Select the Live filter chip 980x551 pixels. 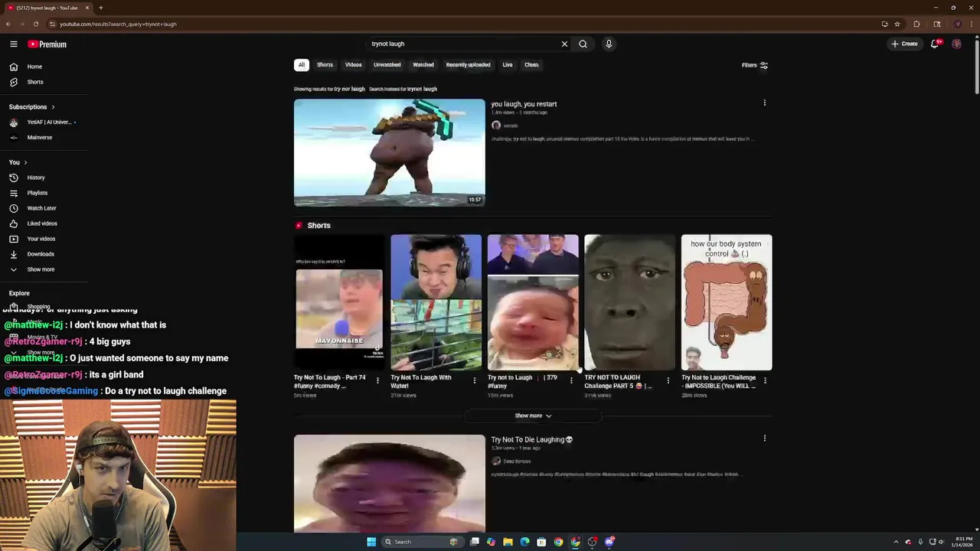(508, 65)
